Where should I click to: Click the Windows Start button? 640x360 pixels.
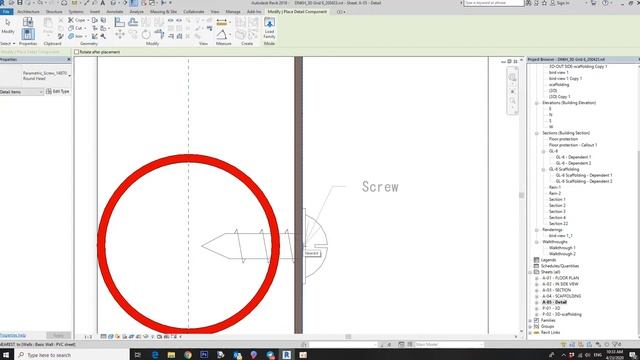[x=6, y=355]
